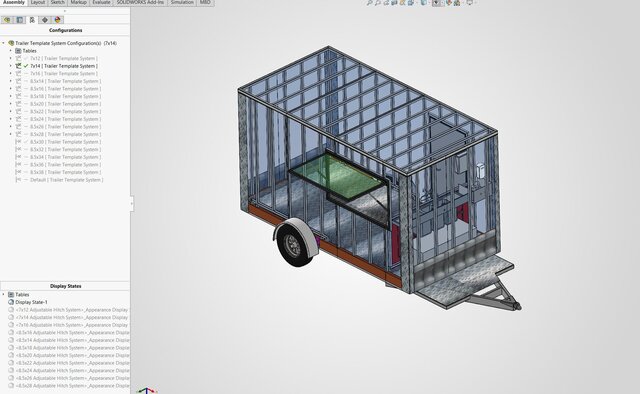Viewport: 640px width, 394px height.
Task: Switch to the MBD tab
Action: click(x=205, y=2)
